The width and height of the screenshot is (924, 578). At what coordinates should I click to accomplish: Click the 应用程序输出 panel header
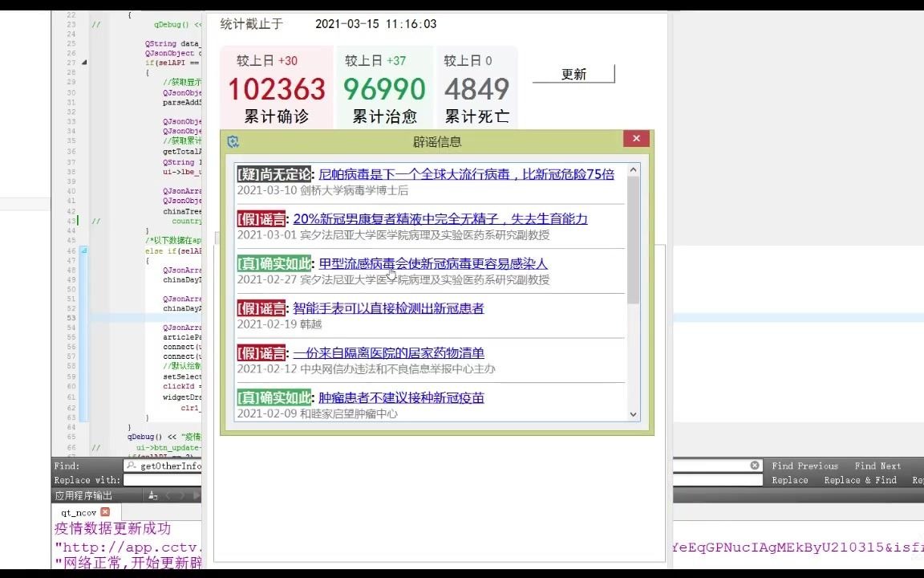click(82, 495)
